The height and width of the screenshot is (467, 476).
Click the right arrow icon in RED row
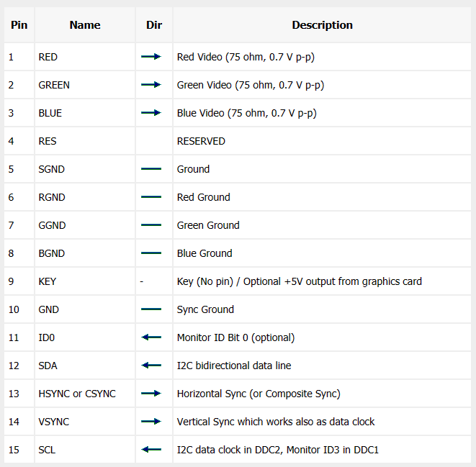click(x=151, y=57)
